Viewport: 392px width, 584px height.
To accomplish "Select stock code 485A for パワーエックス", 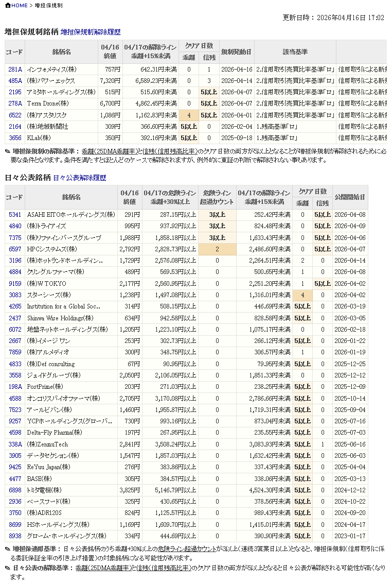I will 15,81.
